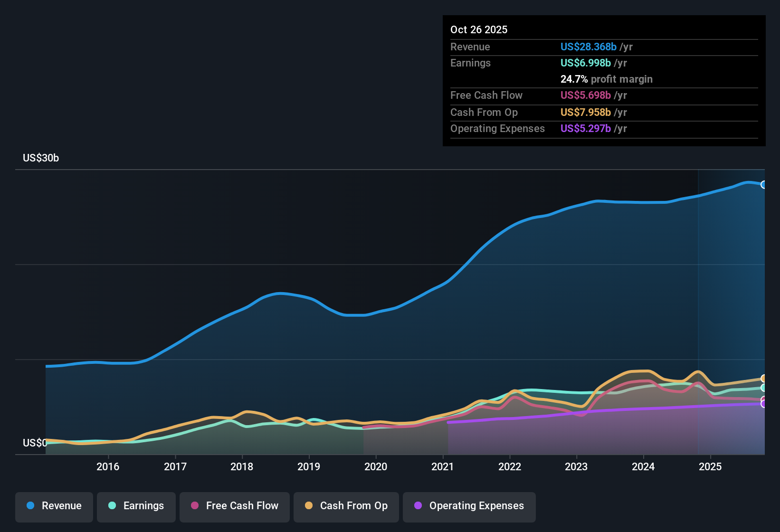Click the 2020 label on the x-axis

click(376, 467)
